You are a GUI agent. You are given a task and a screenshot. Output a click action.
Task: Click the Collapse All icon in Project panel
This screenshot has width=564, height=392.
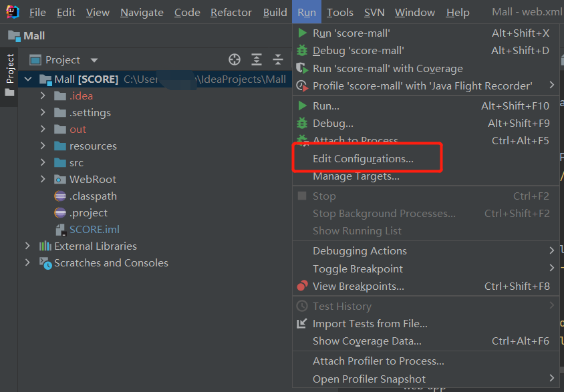click(278, 60)
